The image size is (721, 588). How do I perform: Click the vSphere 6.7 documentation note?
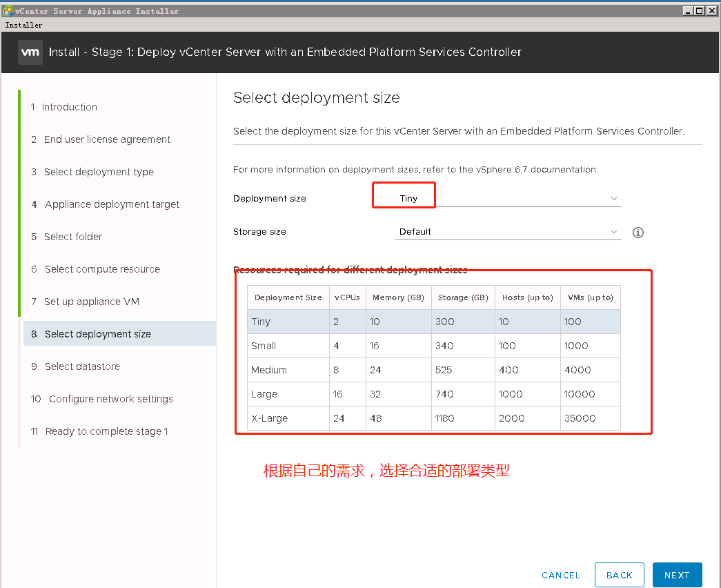coord(415,169)
